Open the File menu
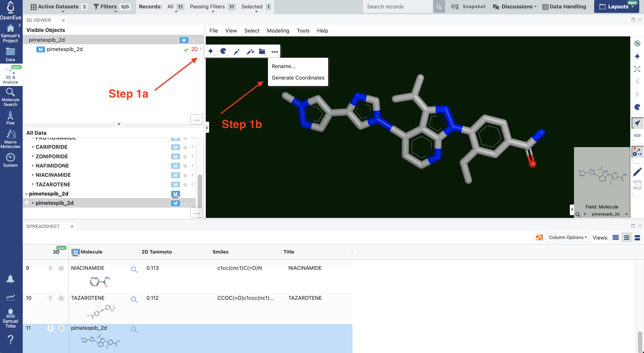This screenshot has height=353, width=644. 213,31
